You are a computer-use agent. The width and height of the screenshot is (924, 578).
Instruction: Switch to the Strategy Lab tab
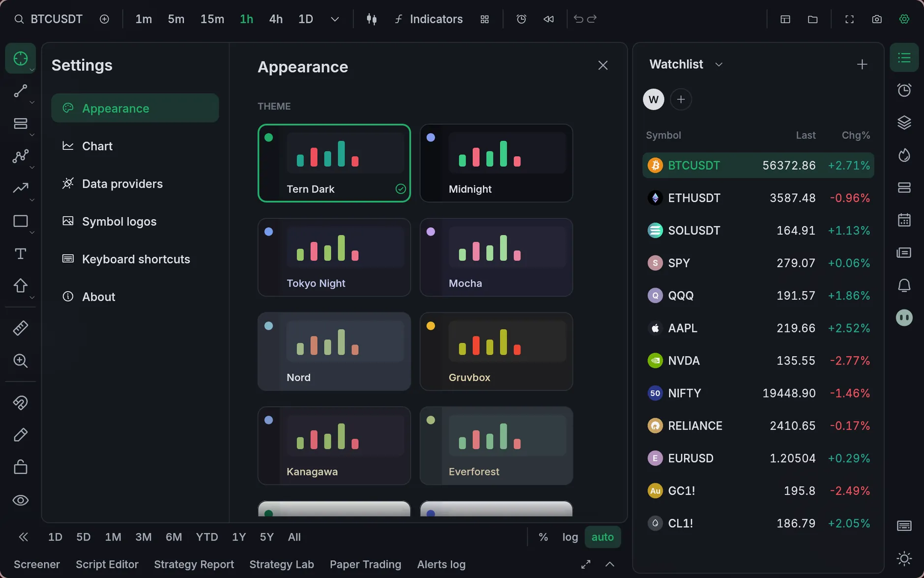282,564
